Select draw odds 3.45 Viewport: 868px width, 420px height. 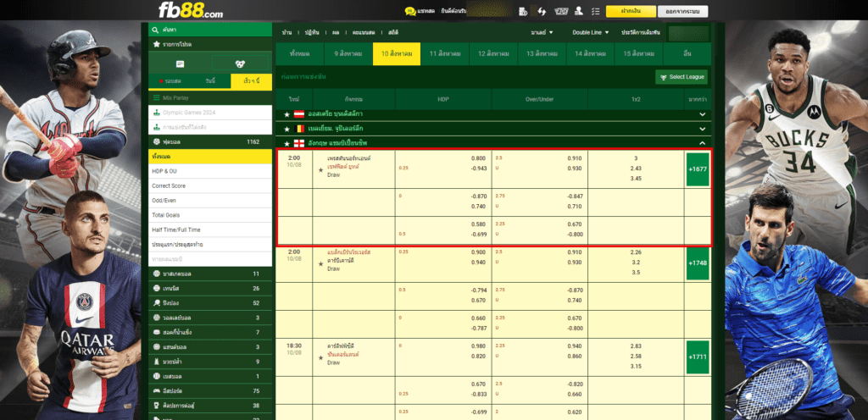[636, 179]
